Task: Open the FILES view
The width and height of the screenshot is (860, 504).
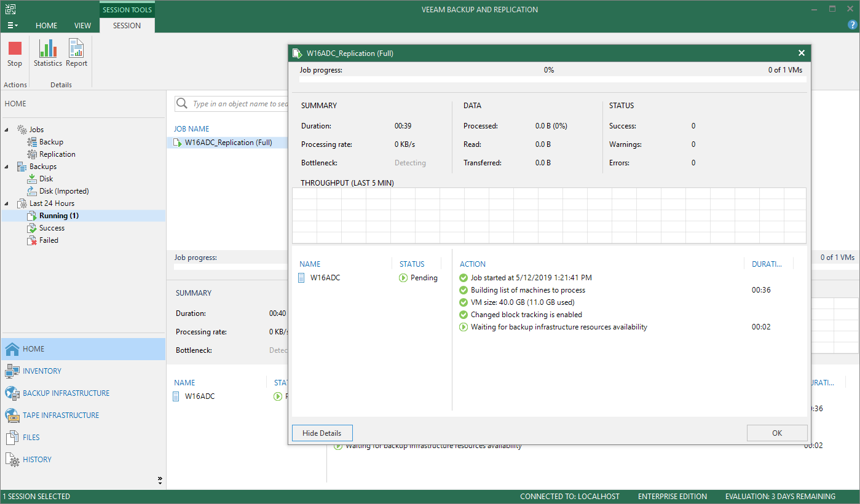Action: [83, 438]
